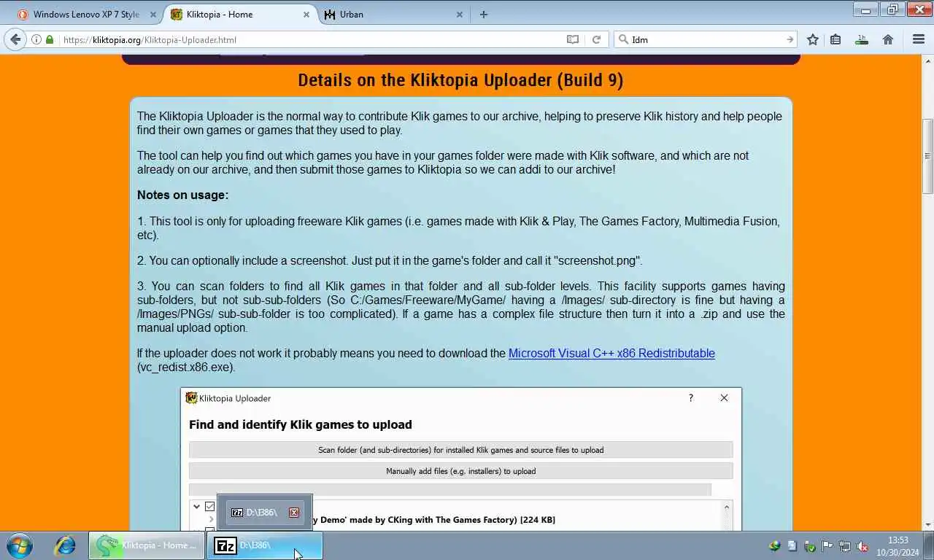Screen dimensions: 934x560
Task: Click the page vertical scrollbar thumb
Action: click(927, 156)
